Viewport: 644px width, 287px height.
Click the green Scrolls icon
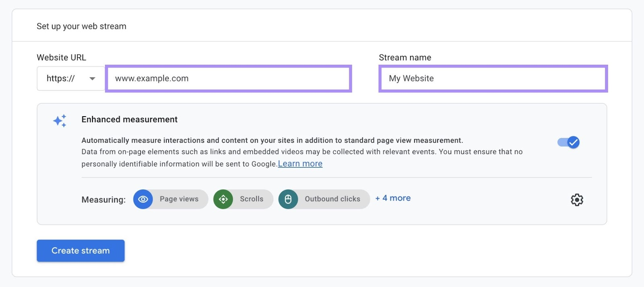[x=223, y=199]
